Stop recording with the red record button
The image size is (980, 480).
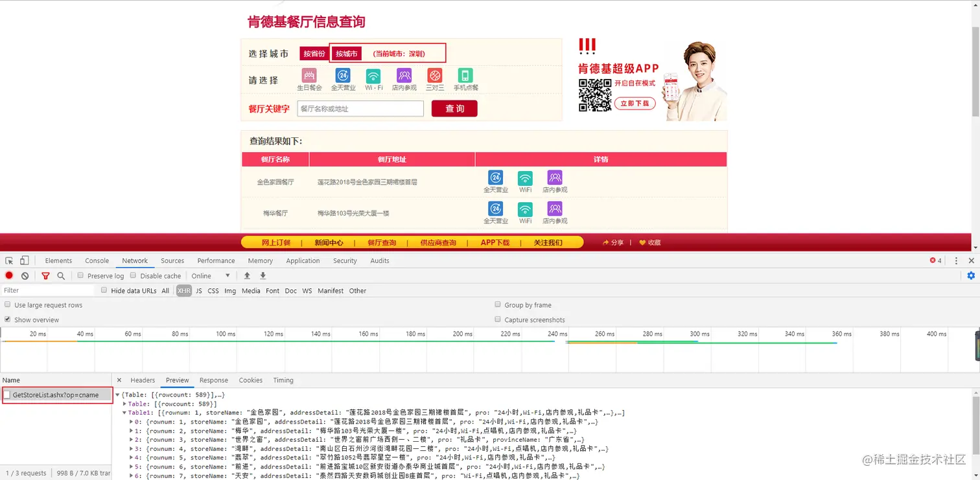[x=9, y=275]
